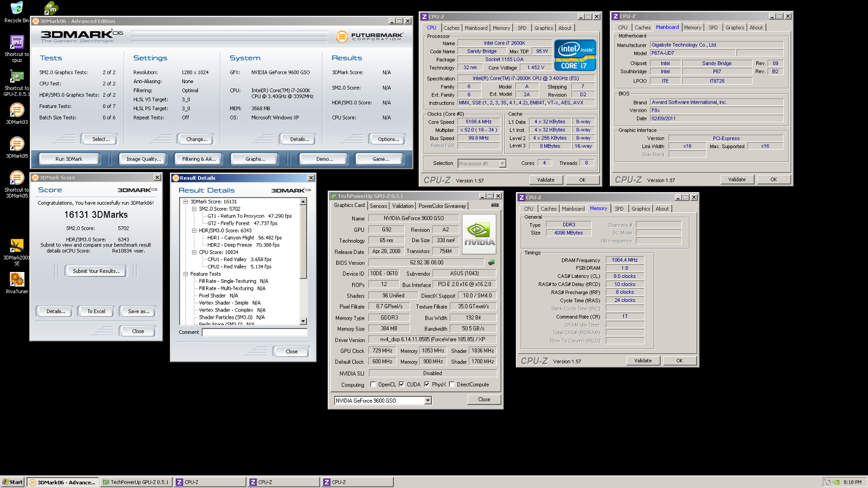Toggle the DirectCompute checkbox in GPU-Z

pyautogui.click(x=451, y=384)
